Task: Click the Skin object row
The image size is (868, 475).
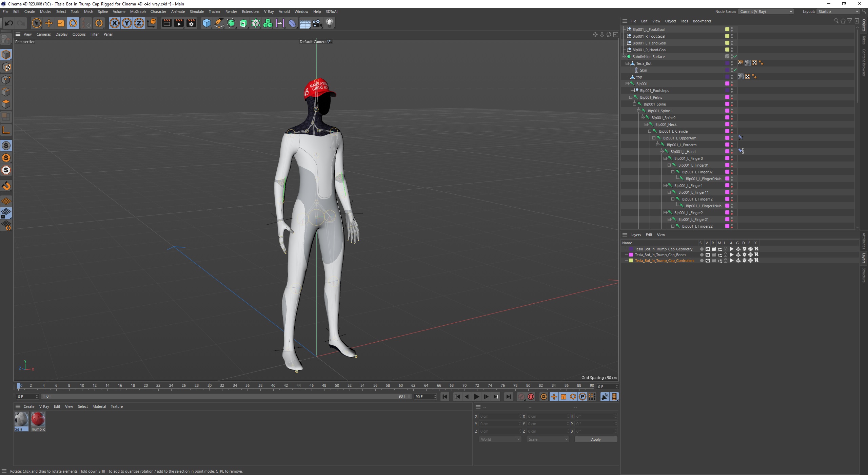Action: tap(643, 70)
